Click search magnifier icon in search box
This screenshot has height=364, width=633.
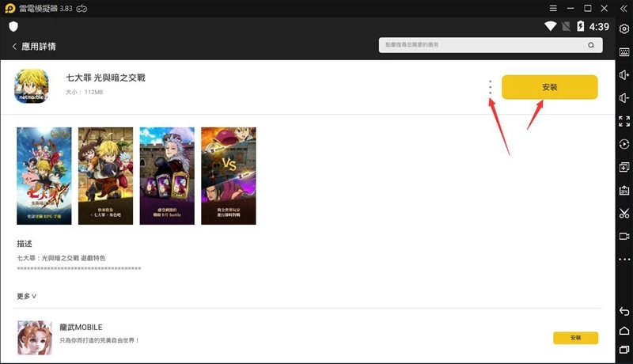click(x=591, y=45)
